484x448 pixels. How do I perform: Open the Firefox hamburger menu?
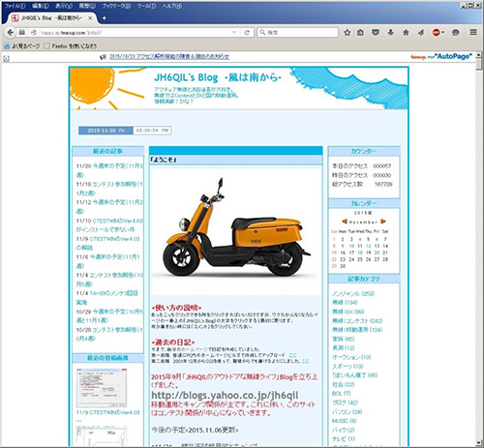[473, 32]
